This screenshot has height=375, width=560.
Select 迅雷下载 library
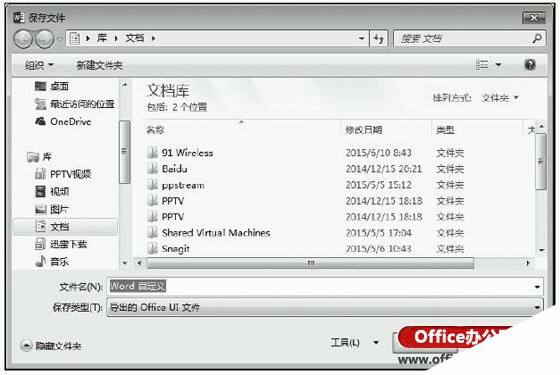61,244
